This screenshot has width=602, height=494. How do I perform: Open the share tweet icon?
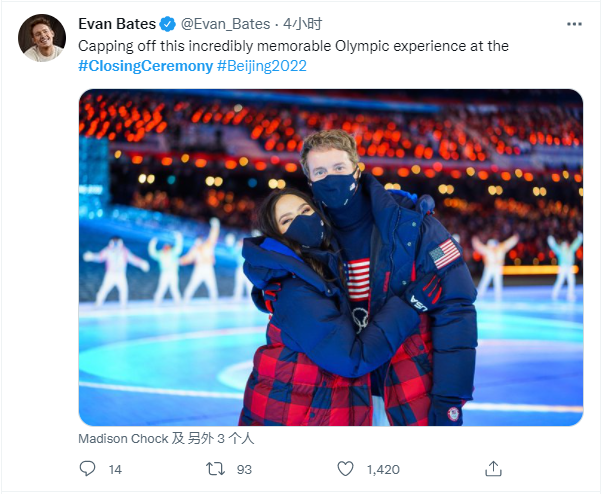coord(493,468)
